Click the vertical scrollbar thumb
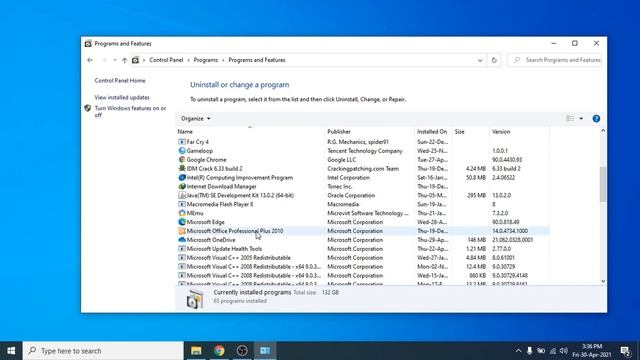Viewport: 640px width, 360px height. [x=603, y=184]
